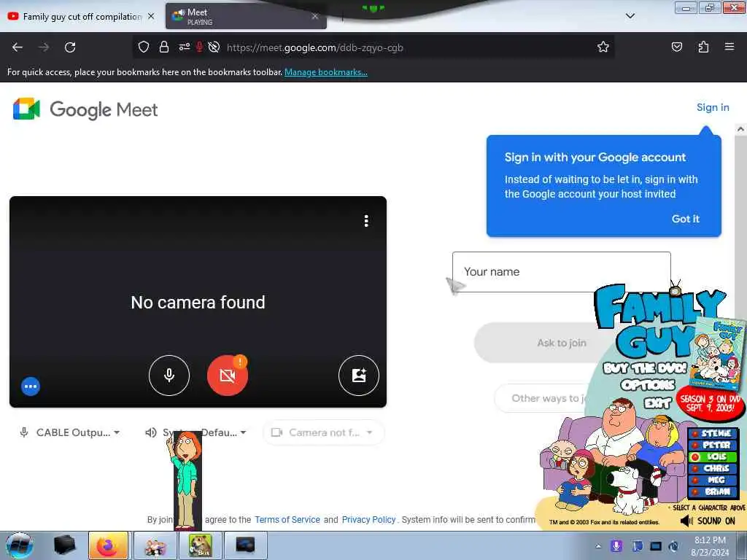Select LOIS in Family Guy character list
747x560 pixels.
(713, 456)
